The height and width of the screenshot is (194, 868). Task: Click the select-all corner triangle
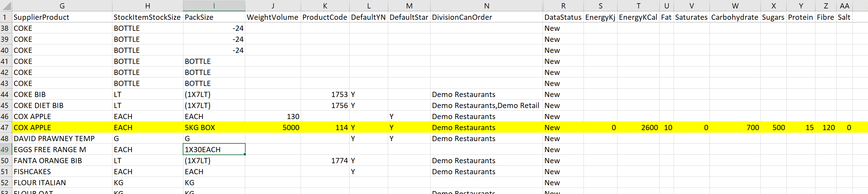[x=6, y=6]
